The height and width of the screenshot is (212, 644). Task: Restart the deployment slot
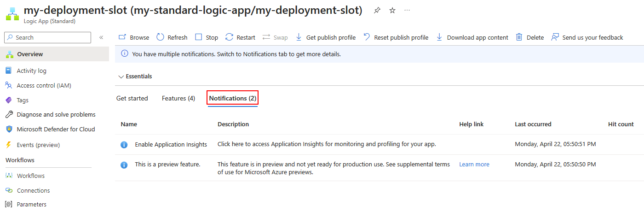(x=240, y=37)
